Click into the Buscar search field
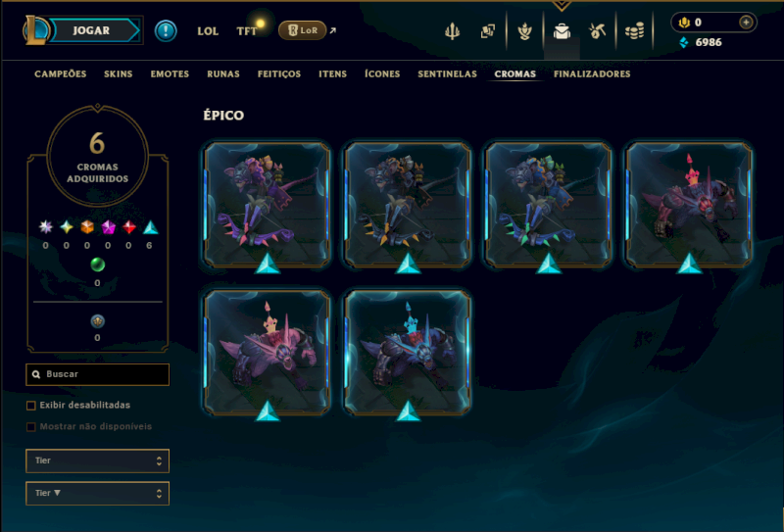Viewport: 784px width, 532px height. [x=97, y=374]
